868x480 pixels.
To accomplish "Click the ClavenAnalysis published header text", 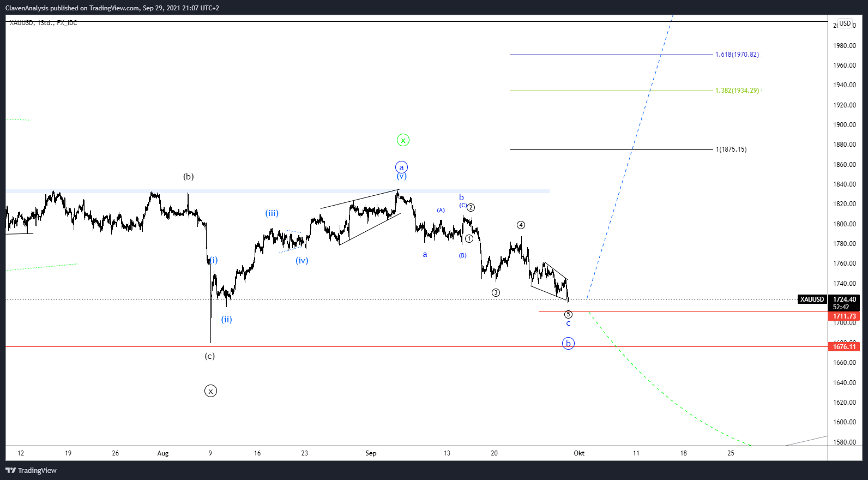I will pyautogui.click(x=112, y=8).
